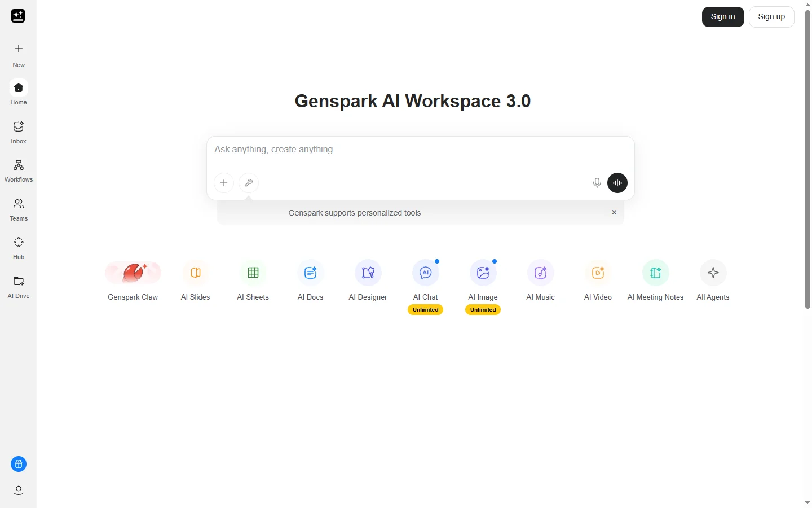The width and height of the screenshot is (812, 508).
Task: Go to Workflows in the sidebar
Action: pos(18,169)
